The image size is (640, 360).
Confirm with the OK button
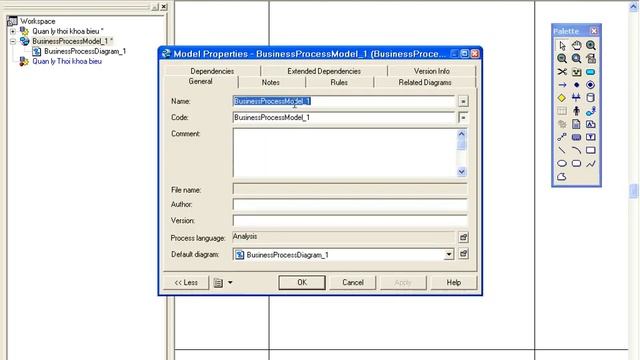click(x=302, y=282)
